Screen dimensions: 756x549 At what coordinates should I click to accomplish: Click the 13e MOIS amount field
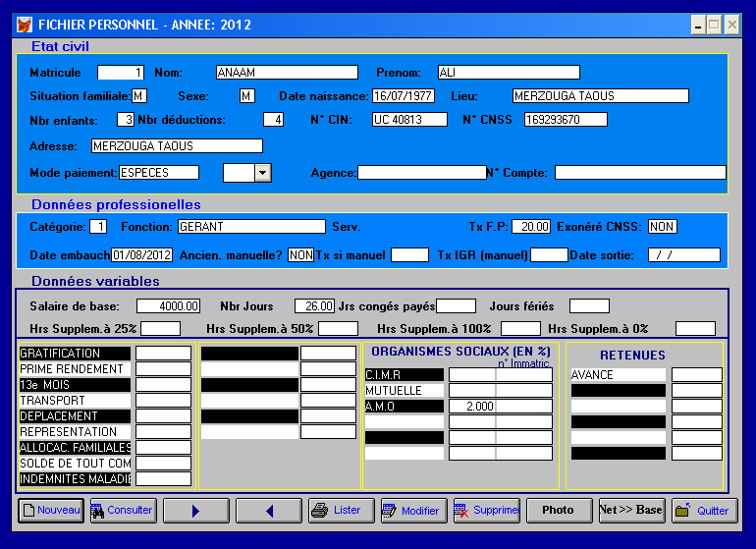[163, 384]
